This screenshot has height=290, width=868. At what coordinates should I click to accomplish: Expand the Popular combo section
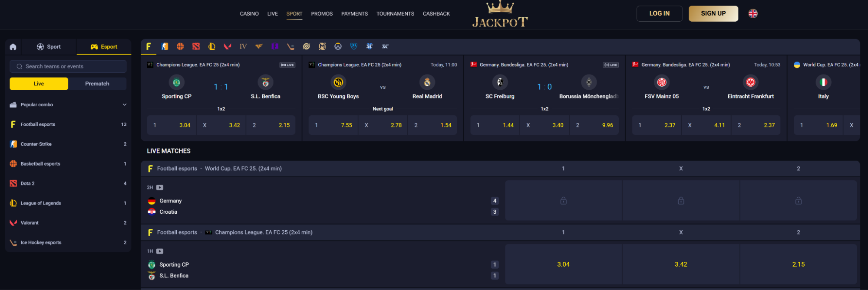[68, 104]
